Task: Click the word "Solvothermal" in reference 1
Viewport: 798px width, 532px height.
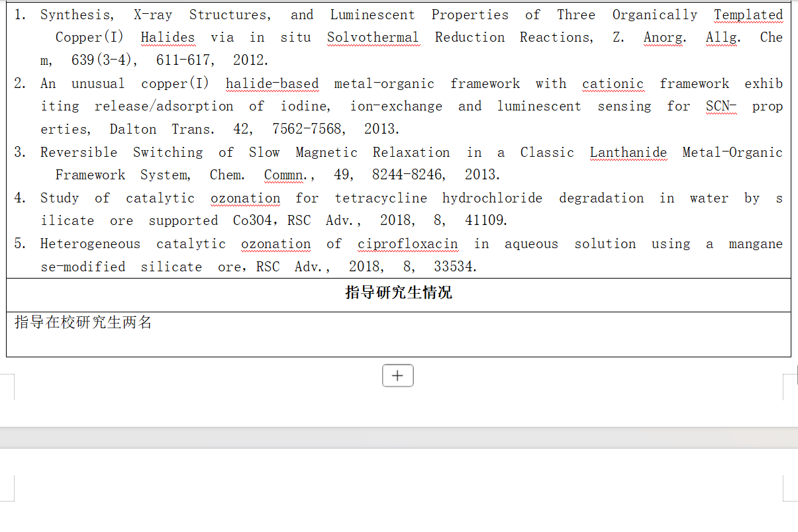Action: click(373, 38)
